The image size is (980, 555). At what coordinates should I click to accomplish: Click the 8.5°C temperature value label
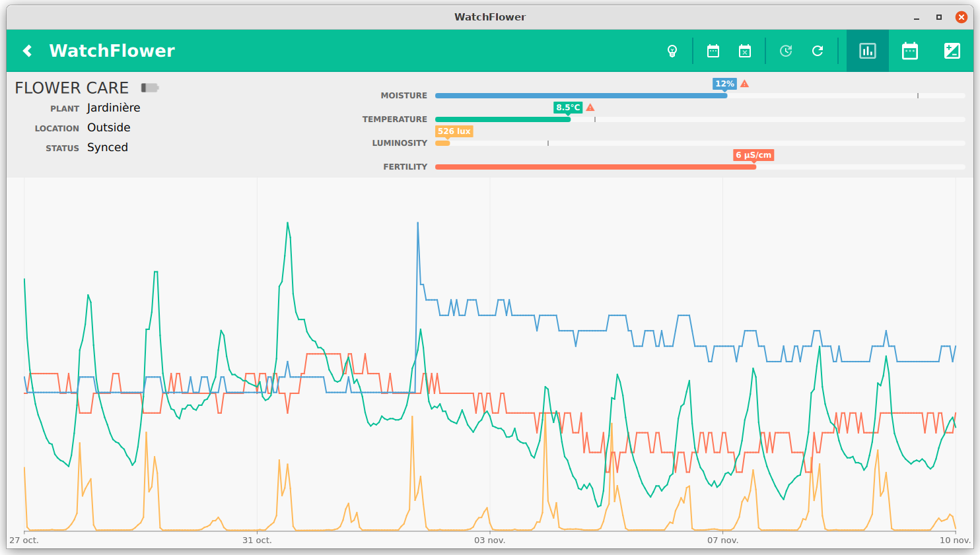coord(568,108)
